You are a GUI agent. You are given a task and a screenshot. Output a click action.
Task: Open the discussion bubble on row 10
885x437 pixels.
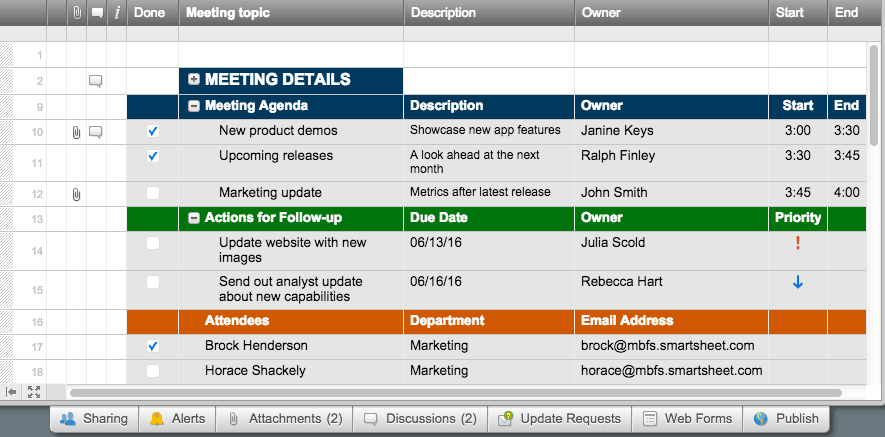tap(96, 132)
